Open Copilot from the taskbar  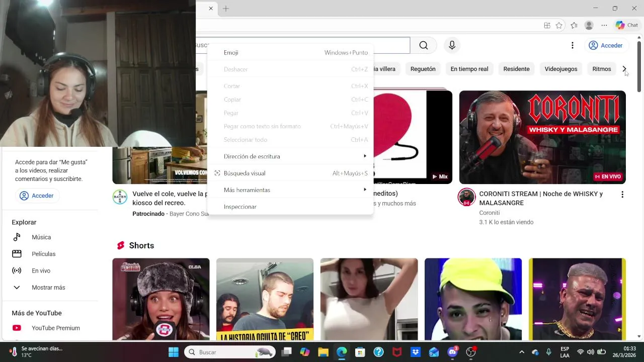click(305, 352)
